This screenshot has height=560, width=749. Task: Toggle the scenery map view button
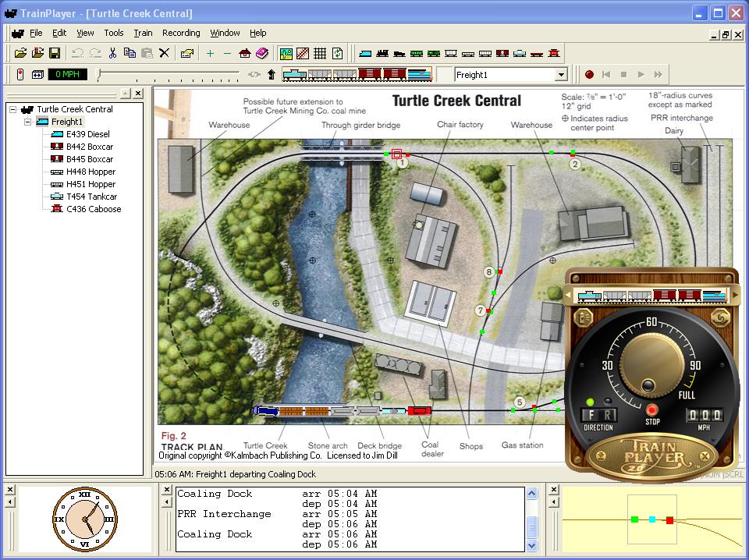pos(286,53)
